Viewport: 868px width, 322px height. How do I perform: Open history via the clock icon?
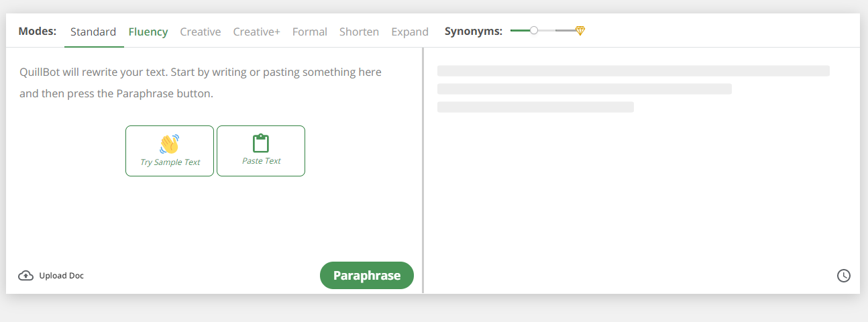[x=844, y=276]
